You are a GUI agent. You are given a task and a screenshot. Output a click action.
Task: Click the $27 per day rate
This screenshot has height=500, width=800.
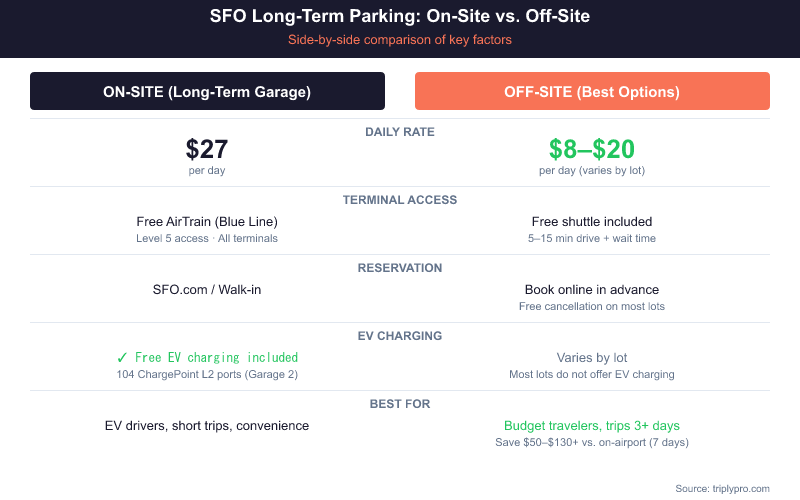(207, 149)
